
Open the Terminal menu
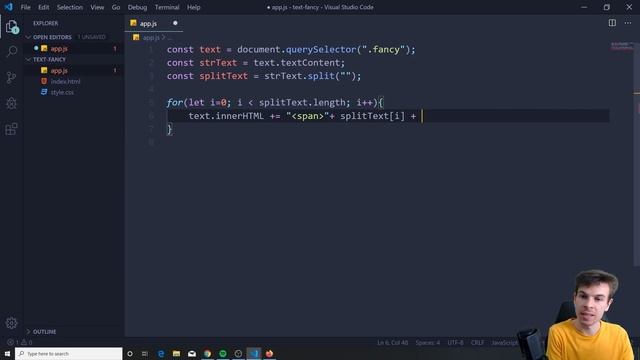pos(167,7)
